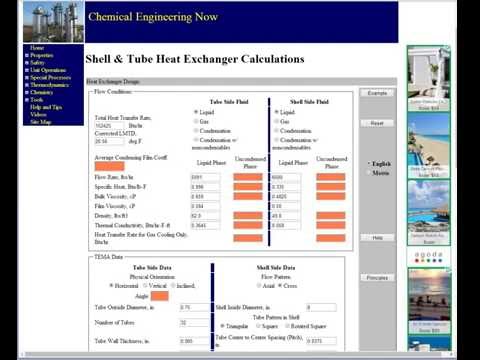Viewport: 480px width, 360px height.
Task: Select Tube Side Fluid Condensation radio
Action: tap(196, 131)
